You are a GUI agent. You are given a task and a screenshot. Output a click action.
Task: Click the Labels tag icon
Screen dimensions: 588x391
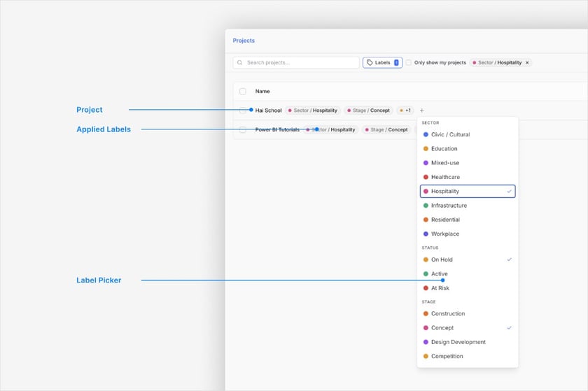[x=370, y=63]
